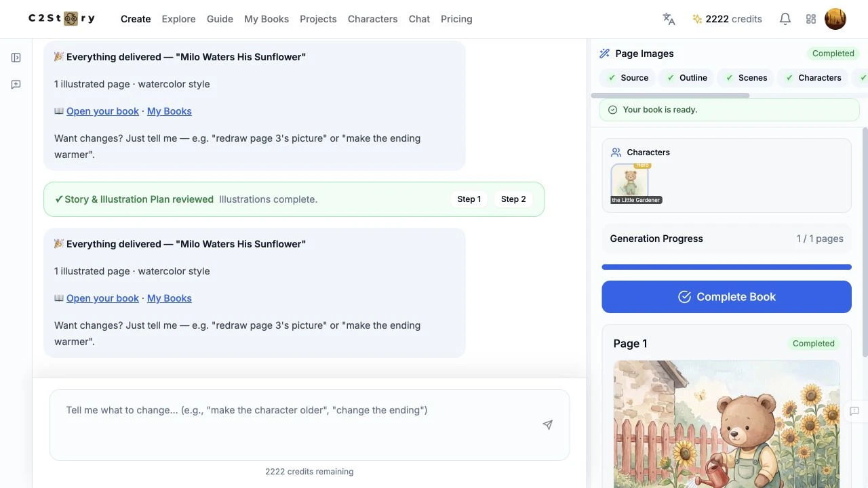868x488 pixels.
Task: Click the Complete Book button
Action: click(x=726, y=297)
